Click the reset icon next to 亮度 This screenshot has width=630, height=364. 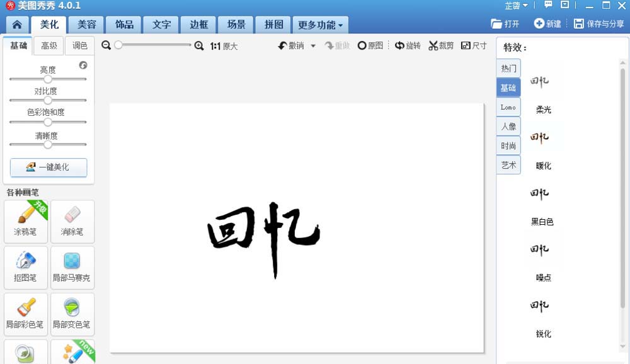coord(83,65)
